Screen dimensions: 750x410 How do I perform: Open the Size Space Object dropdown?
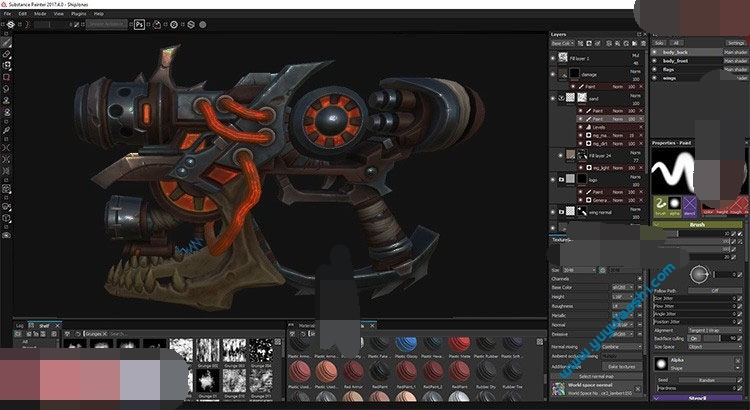click(715, 346)
